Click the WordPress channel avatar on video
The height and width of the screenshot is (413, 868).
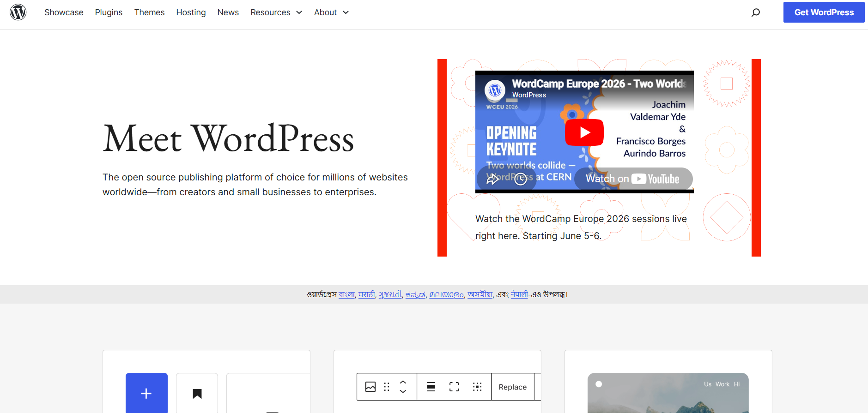click(495, 90)
